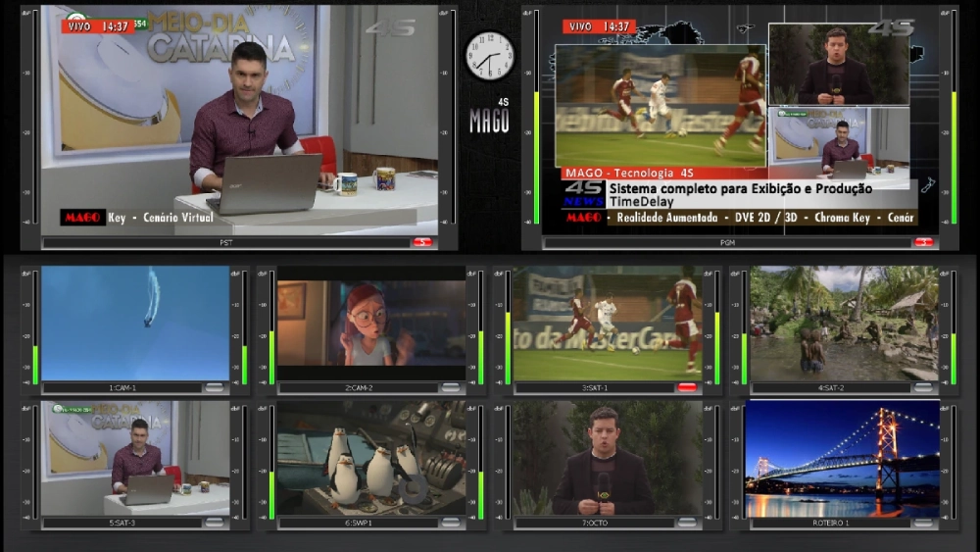This screenshot has width=980, height=552.
Task: Click the 'Key - Cenário Virtual' caption in PST
Action: tap(161, 218)
